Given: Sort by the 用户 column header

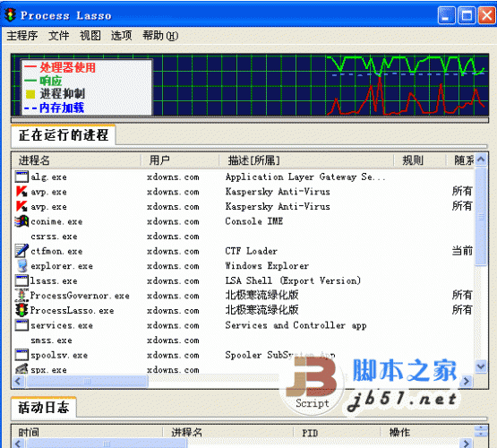Looking at the screenshot, I should point(180,160).
